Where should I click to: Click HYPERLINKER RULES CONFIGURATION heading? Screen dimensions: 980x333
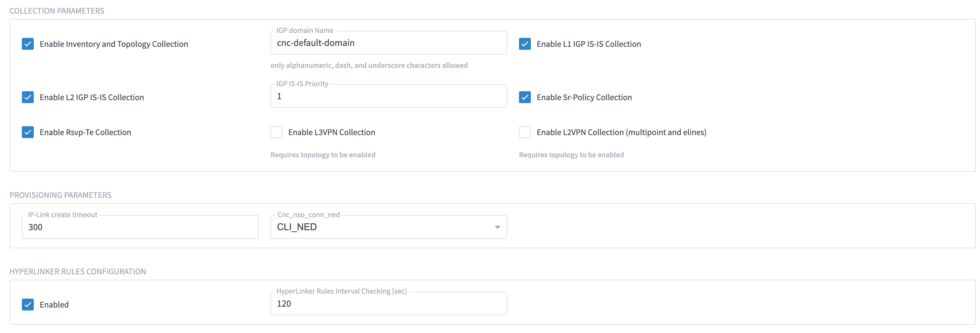coord(78,272)
